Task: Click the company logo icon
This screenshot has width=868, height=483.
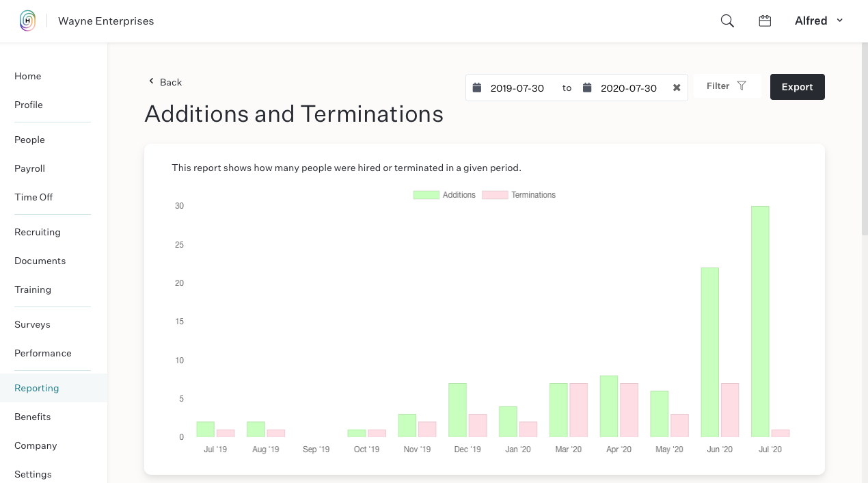Action: [27, 21]
